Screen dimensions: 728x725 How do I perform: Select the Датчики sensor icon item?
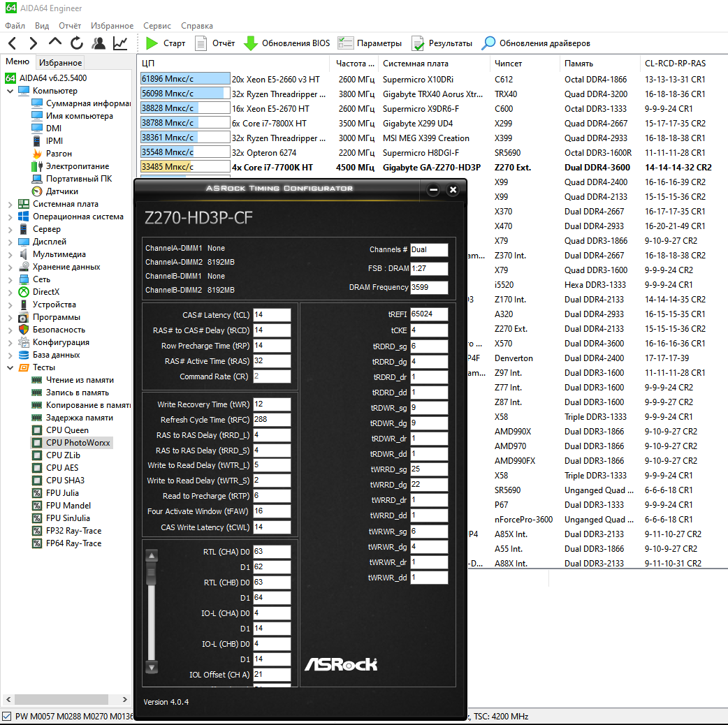click(x=54, y=191)
